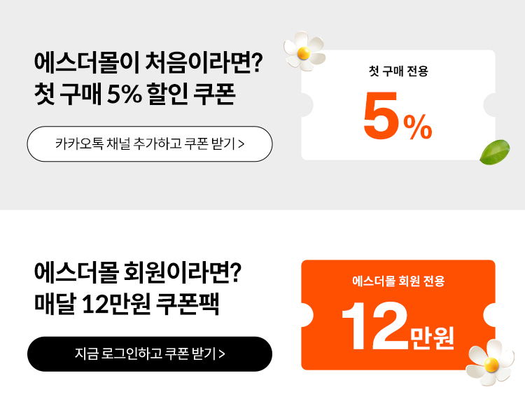This screenshot has height=420, width=525.
Task: Click the heading "에스더몰이 처음이라면?"
Action: (148, 64)
